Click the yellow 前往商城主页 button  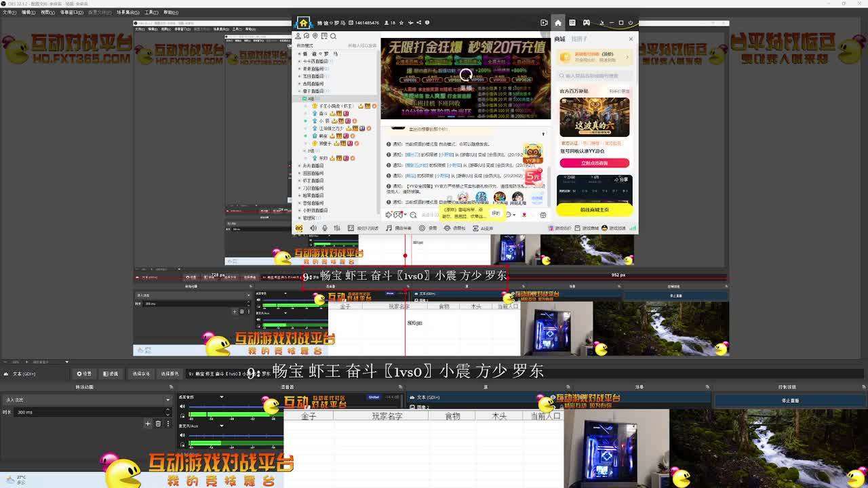(594, 210)
